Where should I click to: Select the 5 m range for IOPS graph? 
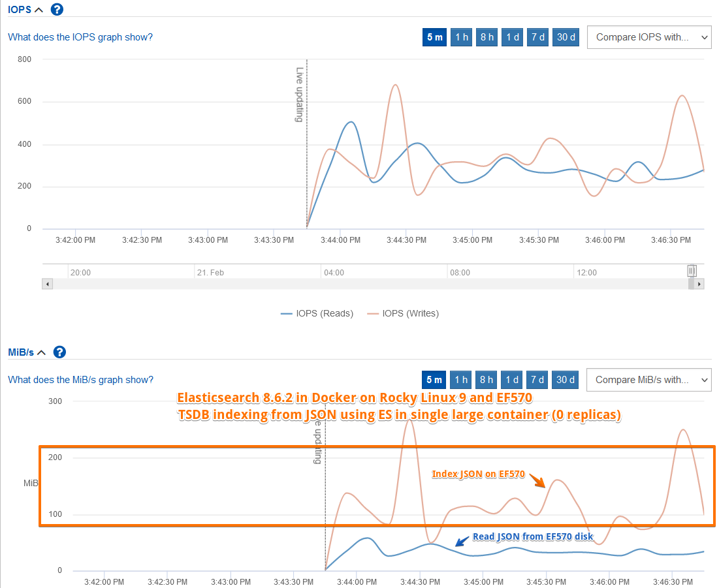[x=434, y=37]
